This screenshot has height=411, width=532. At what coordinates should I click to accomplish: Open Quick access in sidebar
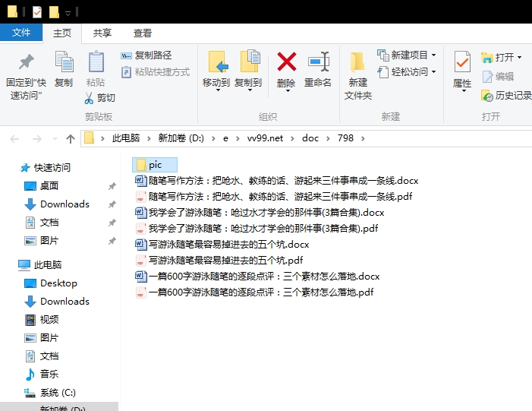point(45,168)
